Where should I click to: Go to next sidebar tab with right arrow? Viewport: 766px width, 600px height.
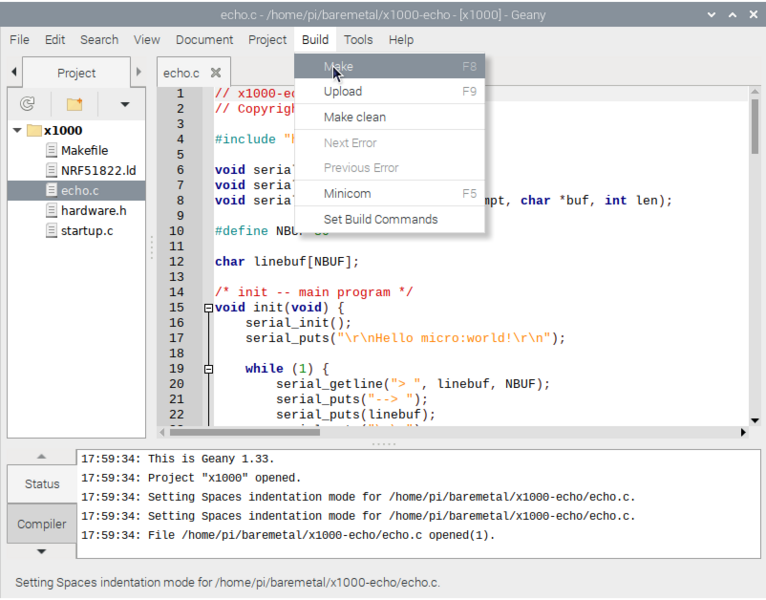click(x=139, y=72)
